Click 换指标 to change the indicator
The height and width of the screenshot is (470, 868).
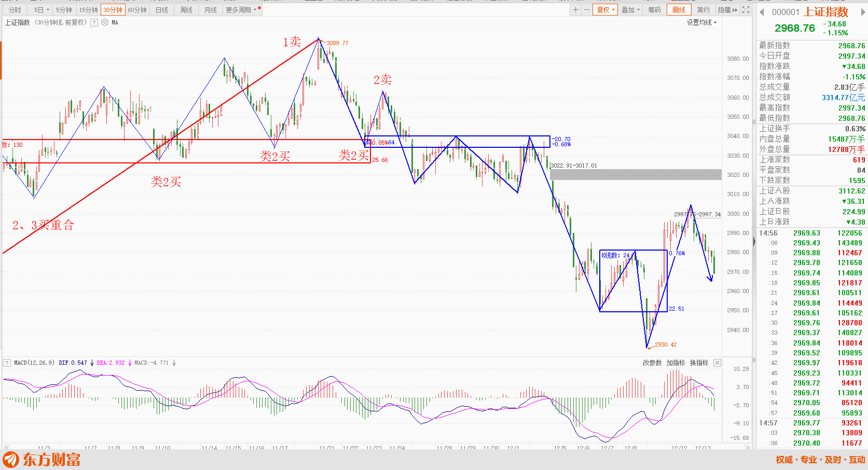click(x=699, y=363)
